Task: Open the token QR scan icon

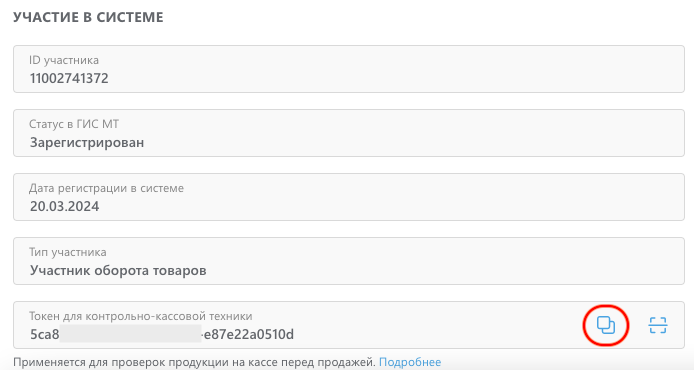Action: [658, 325]
